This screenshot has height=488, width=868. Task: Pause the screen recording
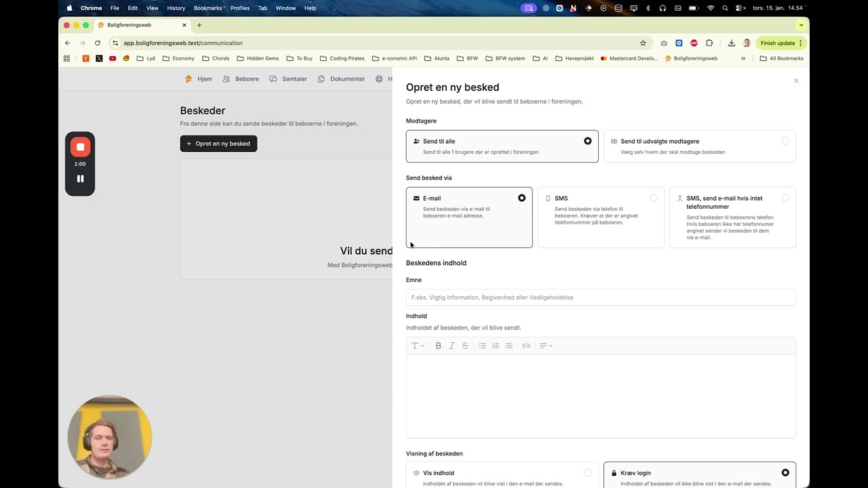point(80,179)
